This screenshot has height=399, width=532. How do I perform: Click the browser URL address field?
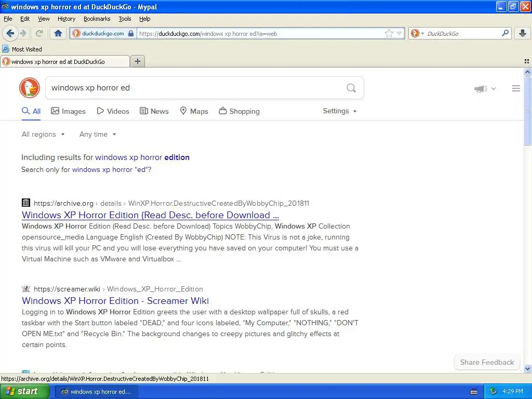[261, 34]
